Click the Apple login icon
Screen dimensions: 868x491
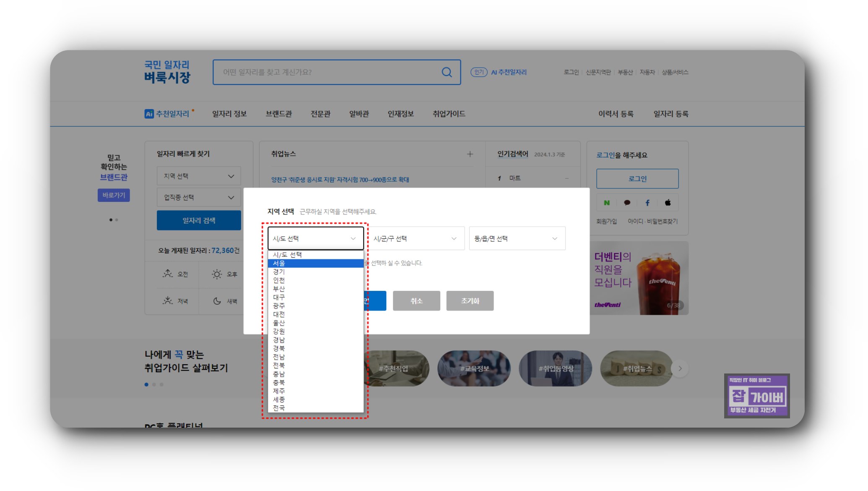(668, 203)
